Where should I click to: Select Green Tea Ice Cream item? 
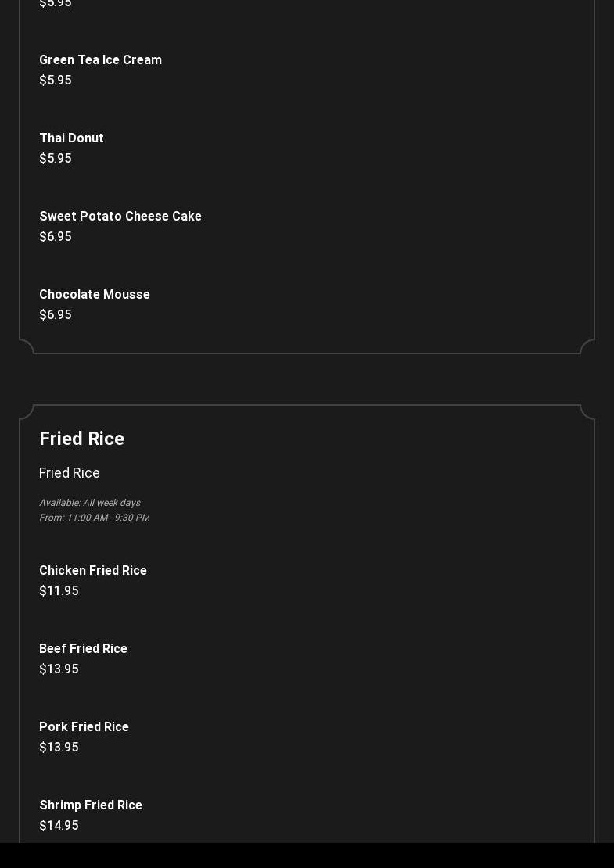pos(100,59)
